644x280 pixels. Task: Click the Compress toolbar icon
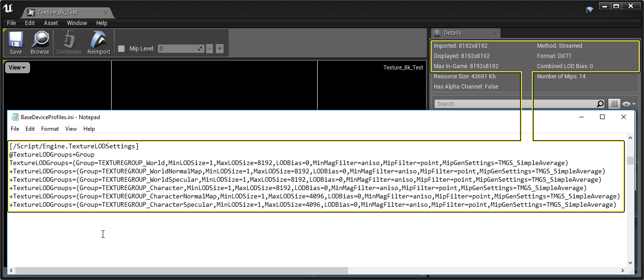point(69,43)
